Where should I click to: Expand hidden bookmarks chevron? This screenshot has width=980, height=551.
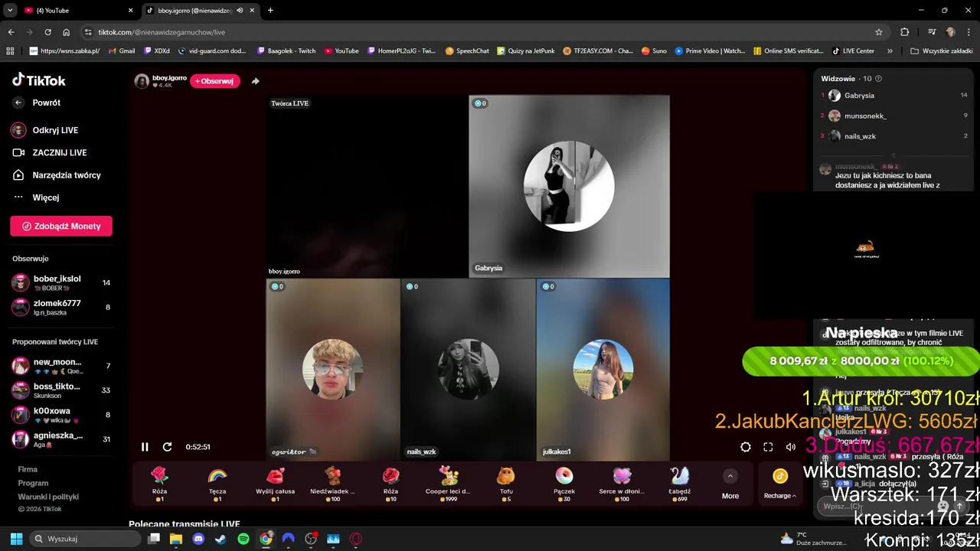(890, 51)
